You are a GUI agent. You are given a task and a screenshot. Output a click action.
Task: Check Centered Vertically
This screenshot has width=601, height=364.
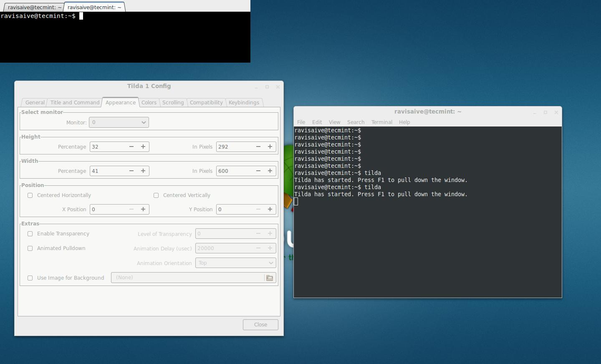tap(156, 195)
